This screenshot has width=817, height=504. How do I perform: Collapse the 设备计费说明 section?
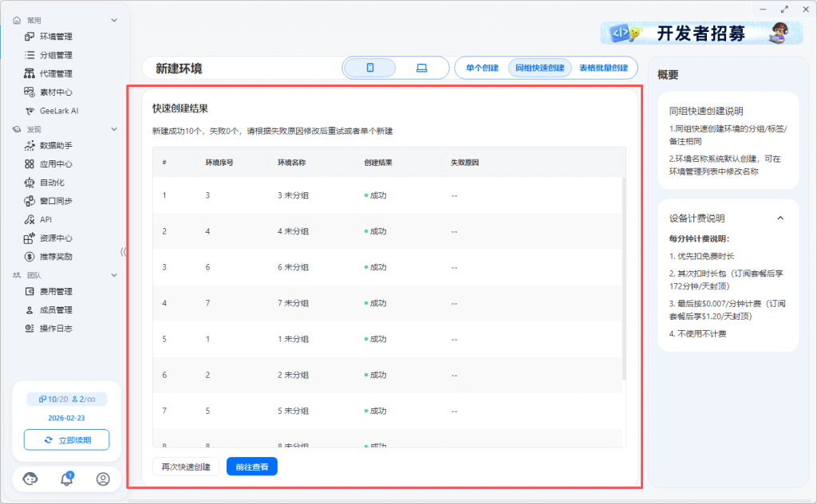coord(780,218)
